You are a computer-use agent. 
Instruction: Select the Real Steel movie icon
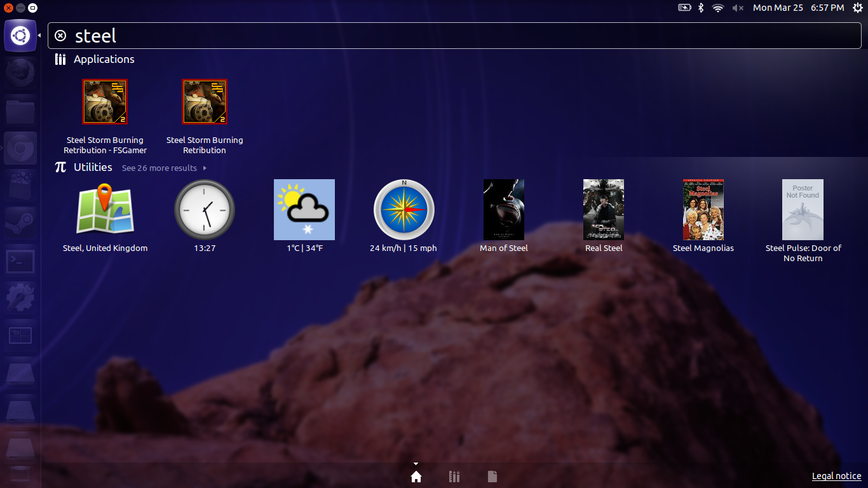[x=603, y=210]
